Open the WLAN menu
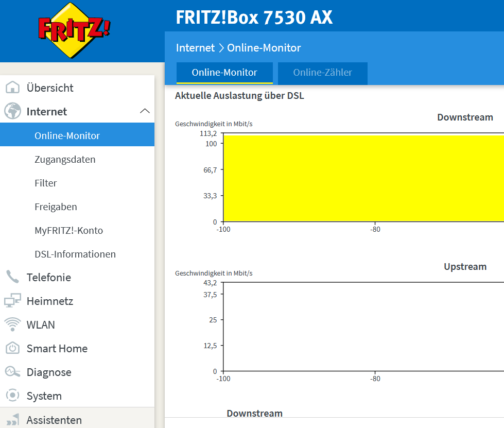Screen dimensions: 504x428 pos(77,325)
